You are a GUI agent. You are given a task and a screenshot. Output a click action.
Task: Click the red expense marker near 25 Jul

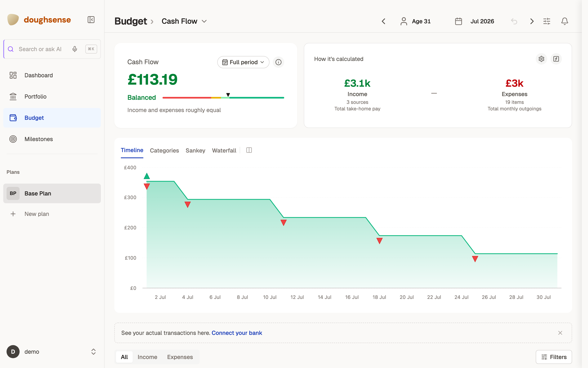[475, 259]
